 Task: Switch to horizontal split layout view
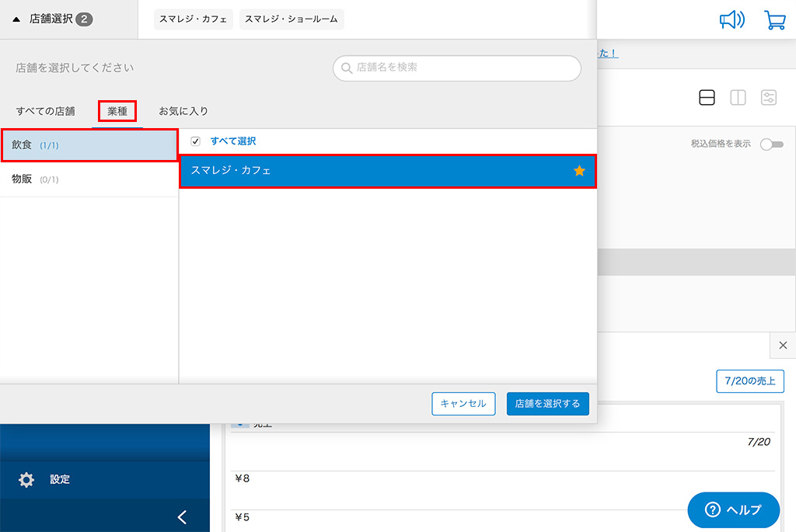[x=707, y=97]
